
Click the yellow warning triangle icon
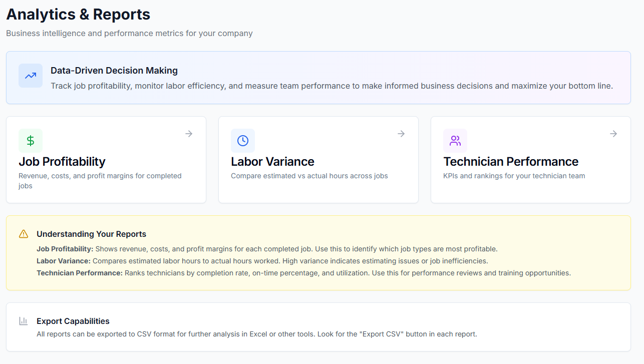(24, 234)
